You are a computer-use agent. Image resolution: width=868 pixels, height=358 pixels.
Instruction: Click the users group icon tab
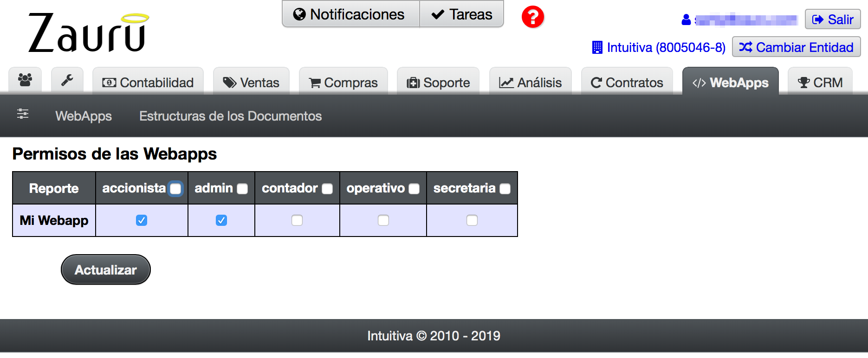click(25, 81)
